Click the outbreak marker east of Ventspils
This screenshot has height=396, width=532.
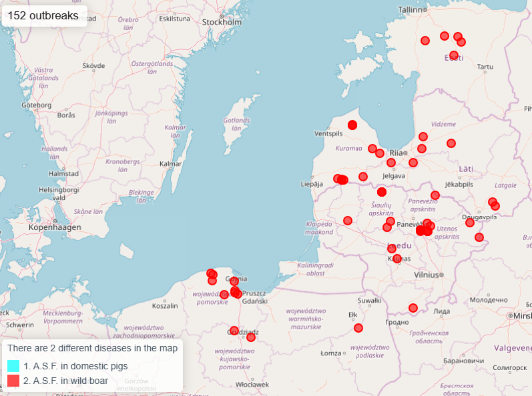[352, 125]
